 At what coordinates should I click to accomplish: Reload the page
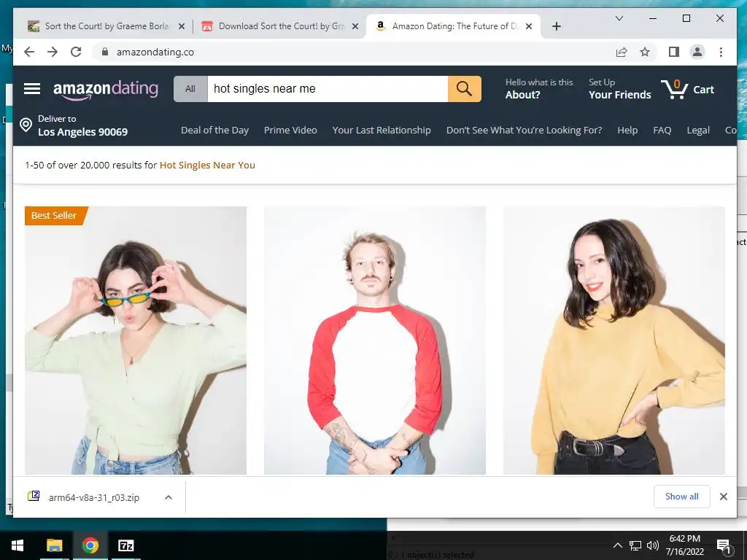(76, 52)
